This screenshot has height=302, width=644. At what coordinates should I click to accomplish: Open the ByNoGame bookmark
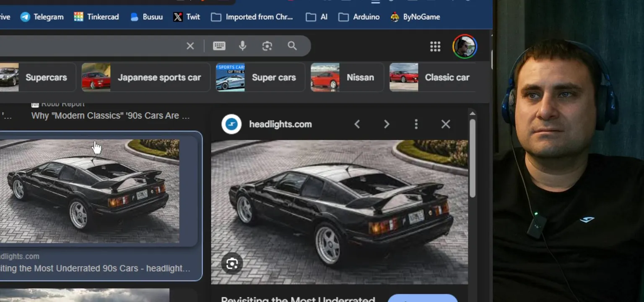point(415,17)
